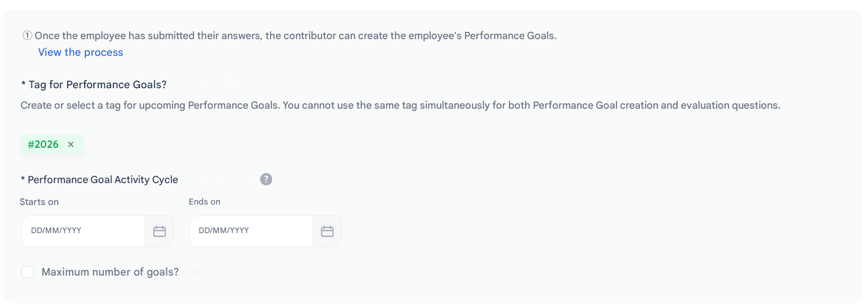Click the asterisk before Tag for Performance Goals
Image resolution: width=868 pixels, height=308 pixels.
pos(23,85)
